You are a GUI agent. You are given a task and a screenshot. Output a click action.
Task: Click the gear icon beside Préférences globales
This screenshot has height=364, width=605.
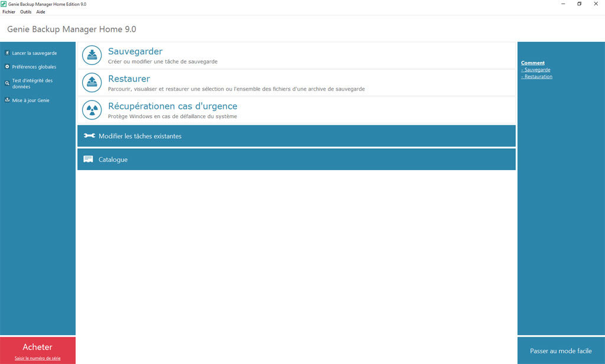pos(7,66)
